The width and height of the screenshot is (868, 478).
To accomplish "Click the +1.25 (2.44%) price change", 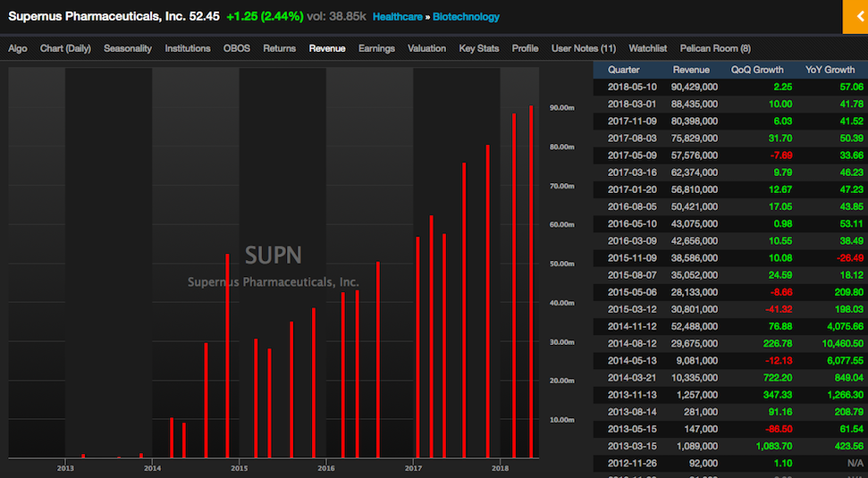I will click(265, 17).
